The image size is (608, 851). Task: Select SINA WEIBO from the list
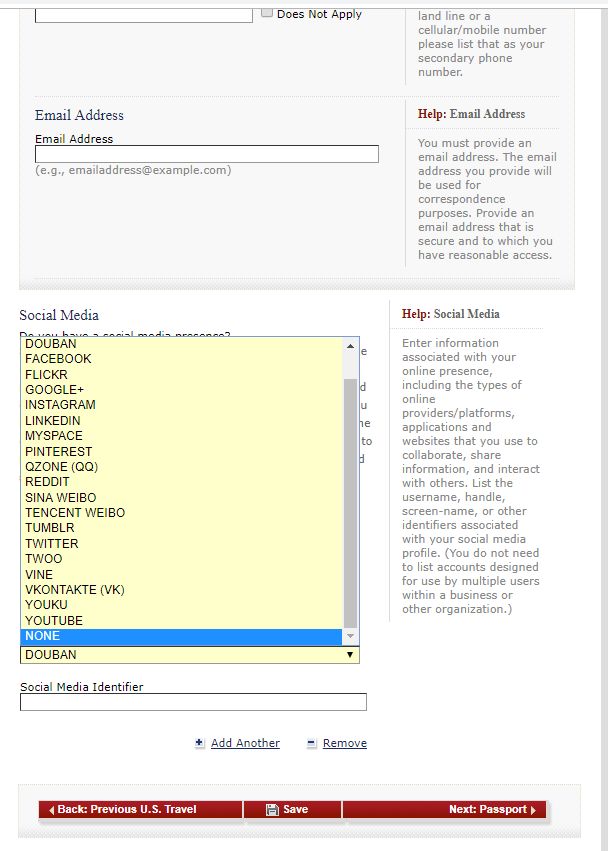(181, 498)
